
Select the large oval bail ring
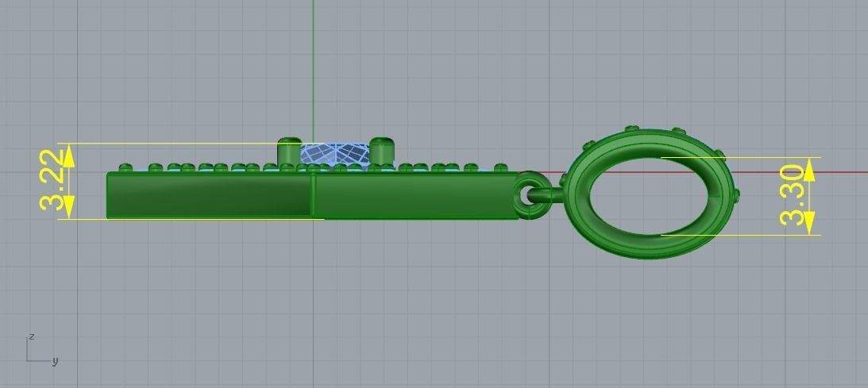click(x=651, y=194)
